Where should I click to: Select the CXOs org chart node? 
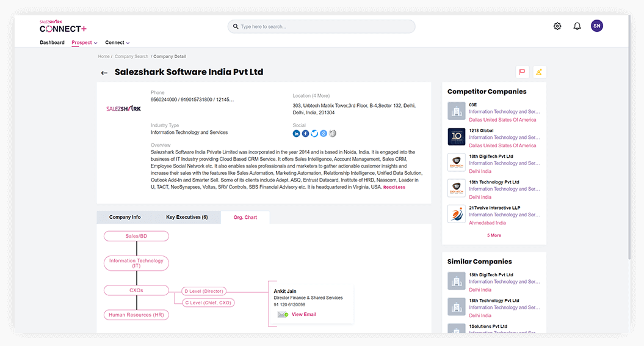[136, 290]
